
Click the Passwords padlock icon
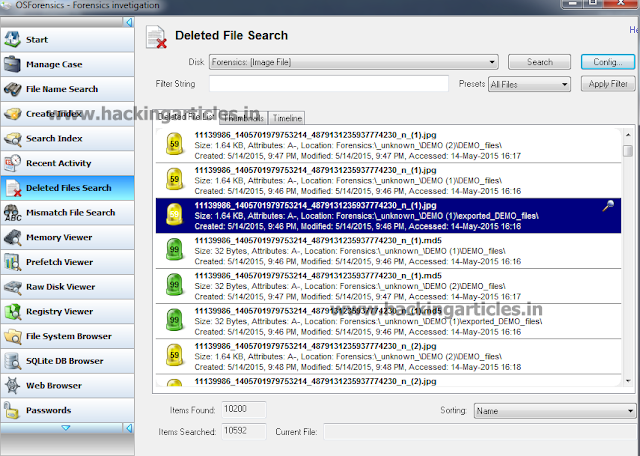click(12, 410)
